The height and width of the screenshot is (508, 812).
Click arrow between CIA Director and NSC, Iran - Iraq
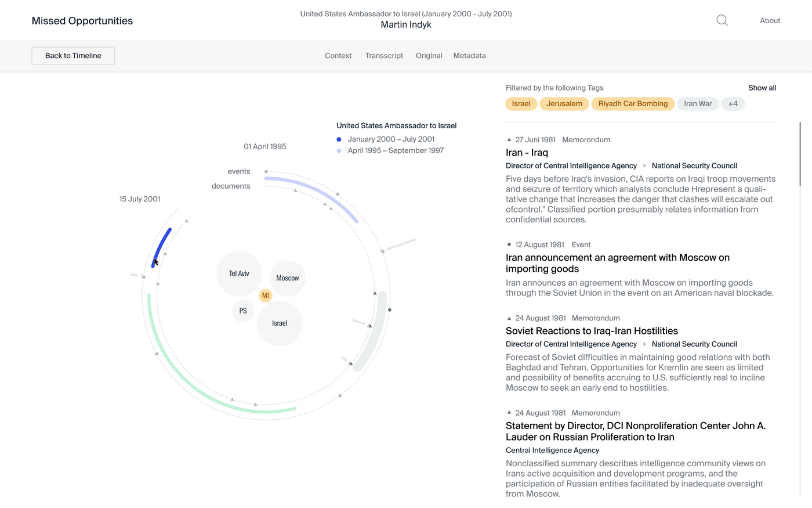(x=644, y=166)
